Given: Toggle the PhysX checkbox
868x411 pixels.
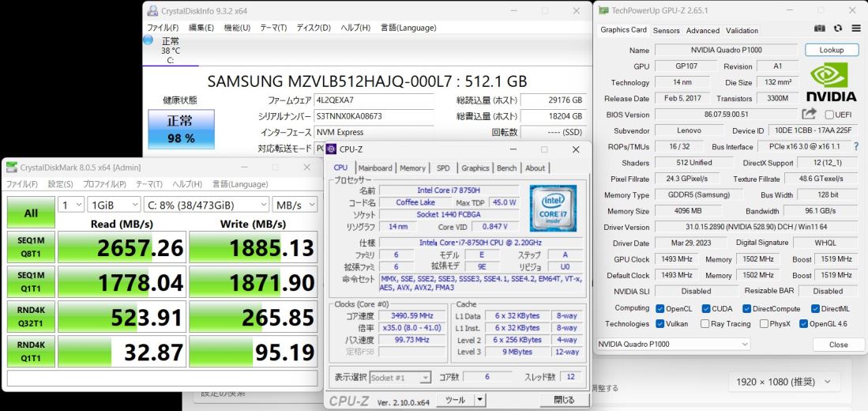Looking at the screenshot, I should [764, 323].
